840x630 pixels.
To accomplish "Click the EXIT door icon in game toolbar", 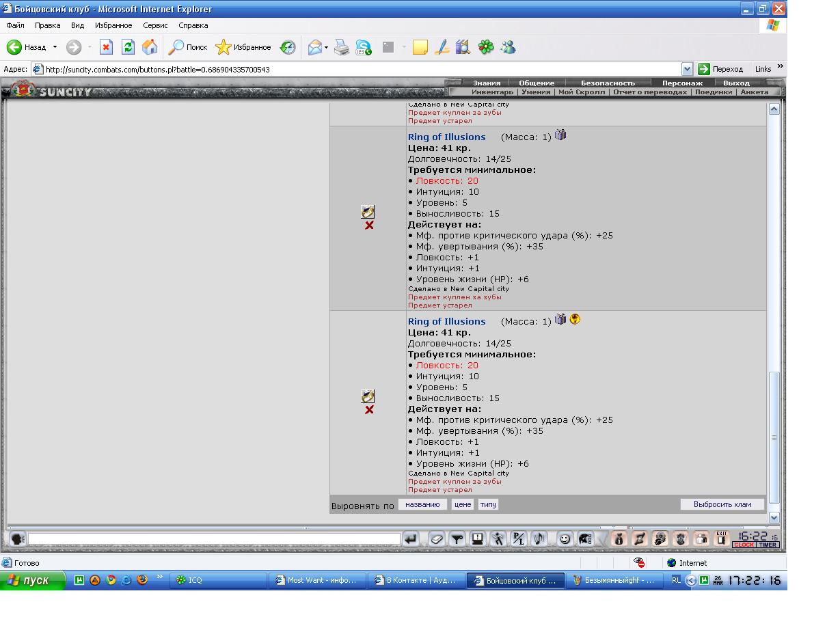I will (x=721, y=538).
